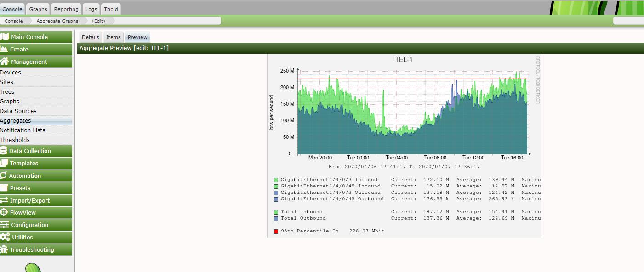Expand the Automation section

pos(36,176)
